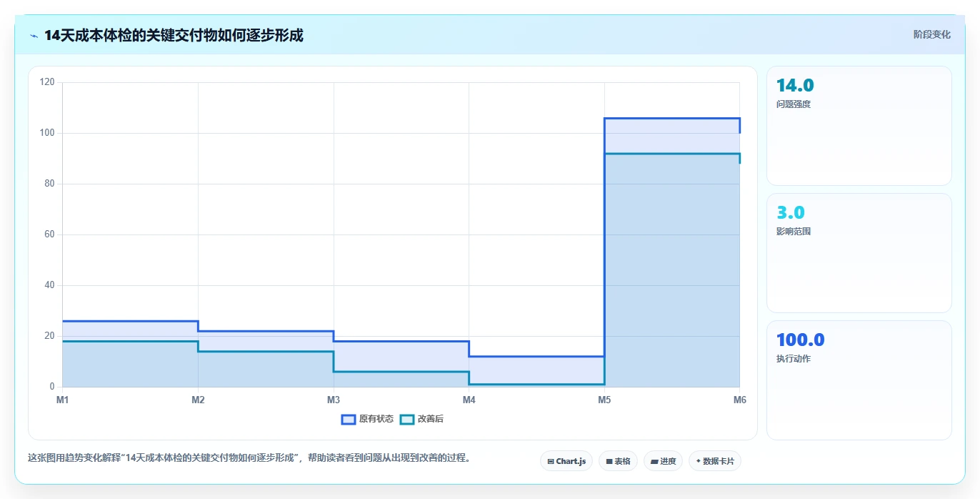The image size is (980, 499).
Task: Select the 表格 tag chip
Action: pos(618,461)
